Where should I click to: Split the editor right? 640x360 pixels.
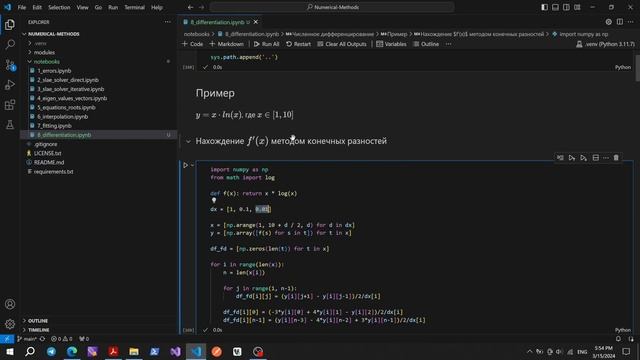(620, 22)
